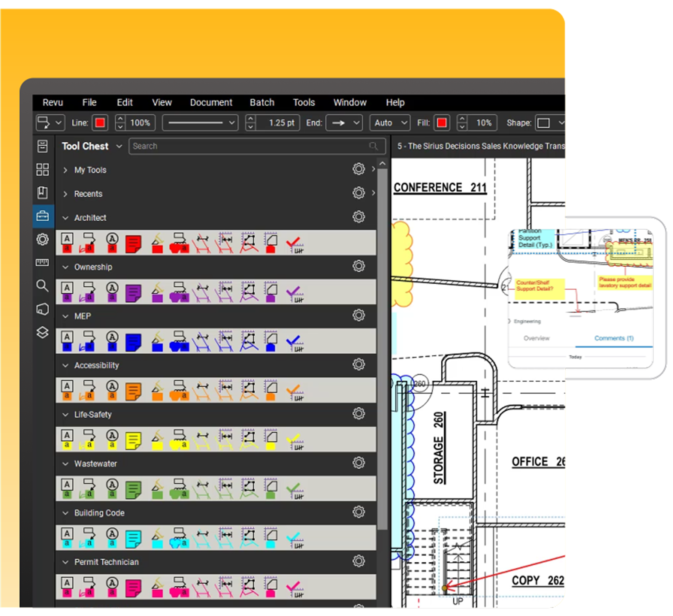The width and height of the screenshot is (673, 616).
Task: Expand the My Tools section
Action: click(66, 170)
